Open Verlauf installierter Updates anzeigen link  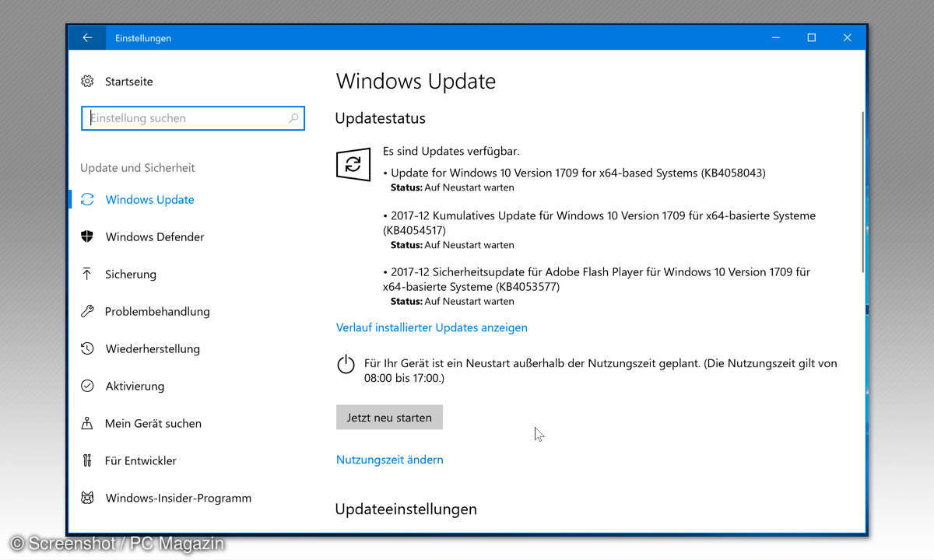(x=431, y=327)
